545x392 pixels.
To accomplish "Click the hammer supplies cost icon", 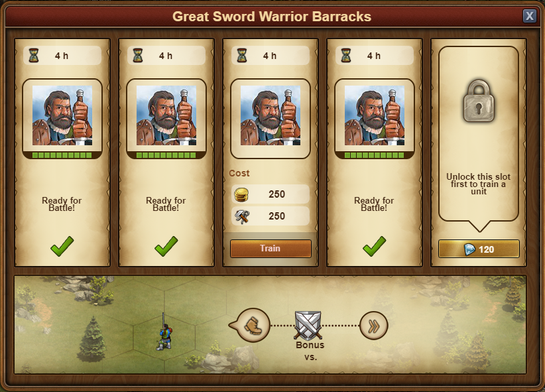I will [242, 216].
